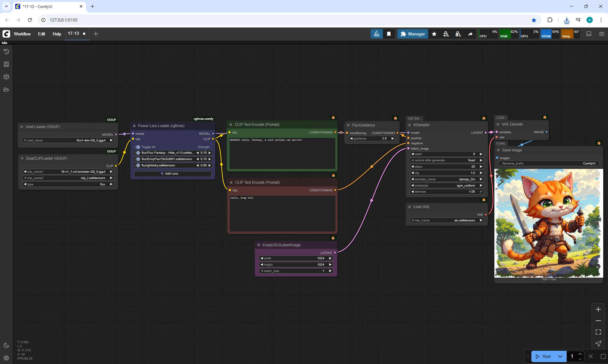Toggle the ghibsky.safetensors lora switch

(x=137, y=165)
